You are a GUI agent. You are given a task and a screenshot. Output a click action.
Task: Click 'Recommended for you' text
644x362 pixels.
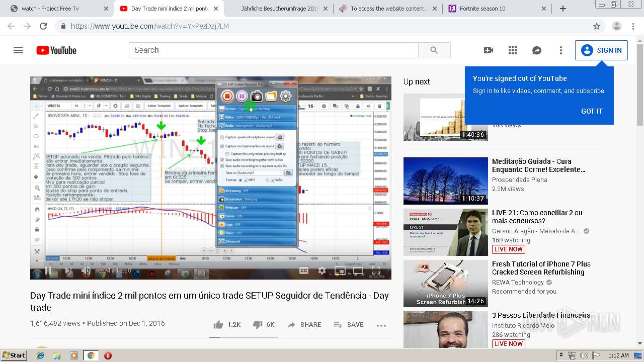pyautogui.click(x=524, y=291)
